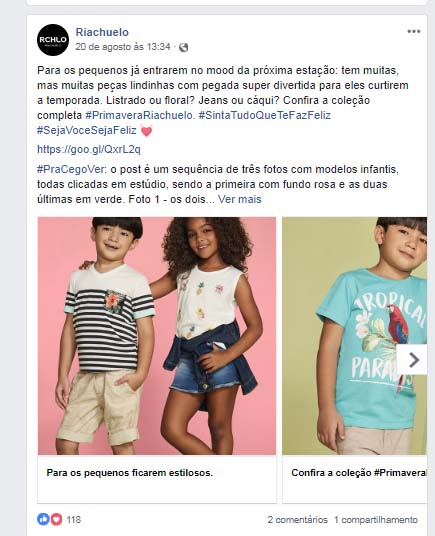Click the Confira a coleção #Primavera caption
435x536 pixels.
pyautogui.click(x=359, y=473)
